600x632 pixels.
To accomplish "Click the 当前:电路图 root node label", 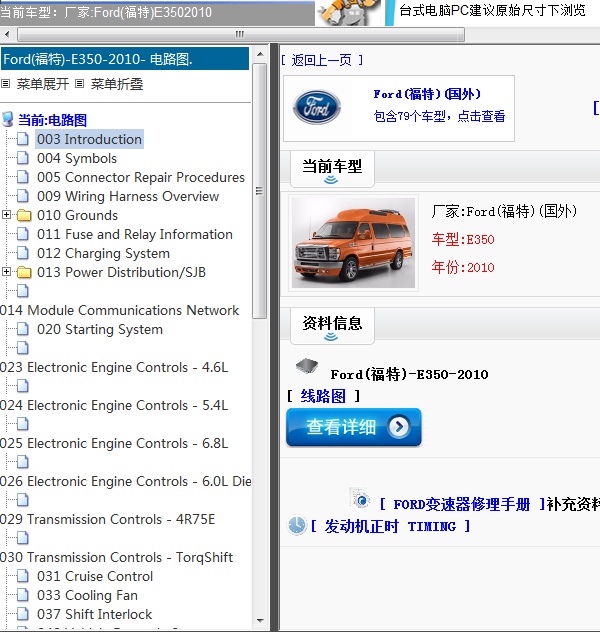I will 52,120.
